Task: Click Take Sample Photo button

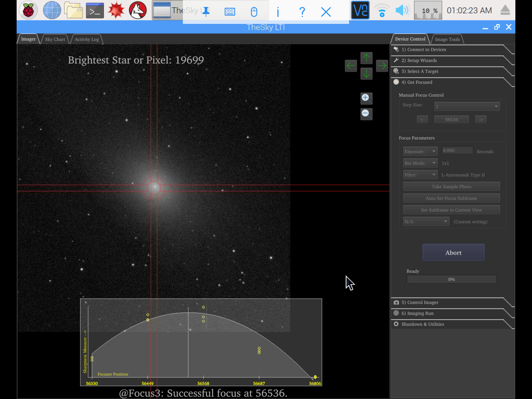Action: (x=451, y=187)
